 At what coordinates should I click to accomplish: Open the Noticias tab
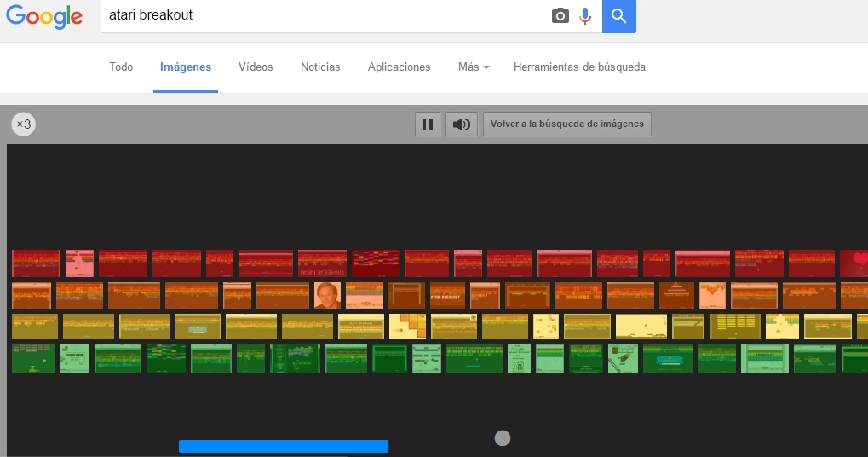[320, 67]
